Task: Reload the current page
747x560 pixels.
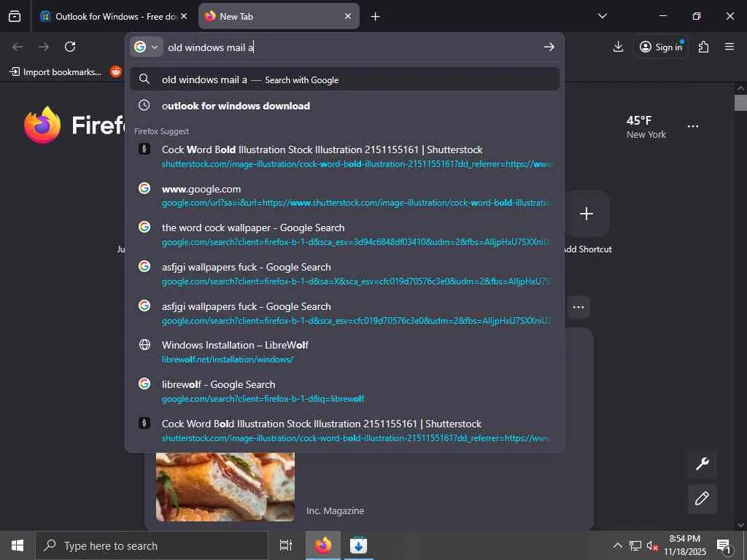Action: (70, 47)
